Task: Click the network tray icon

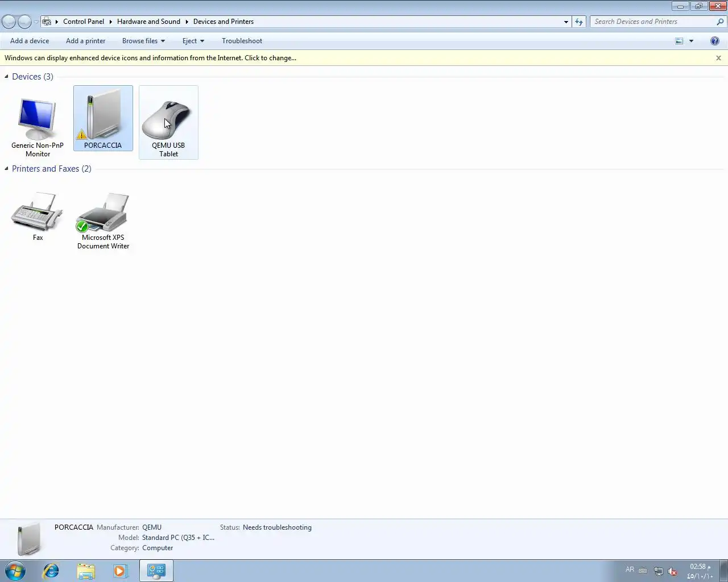Action: 658,571
